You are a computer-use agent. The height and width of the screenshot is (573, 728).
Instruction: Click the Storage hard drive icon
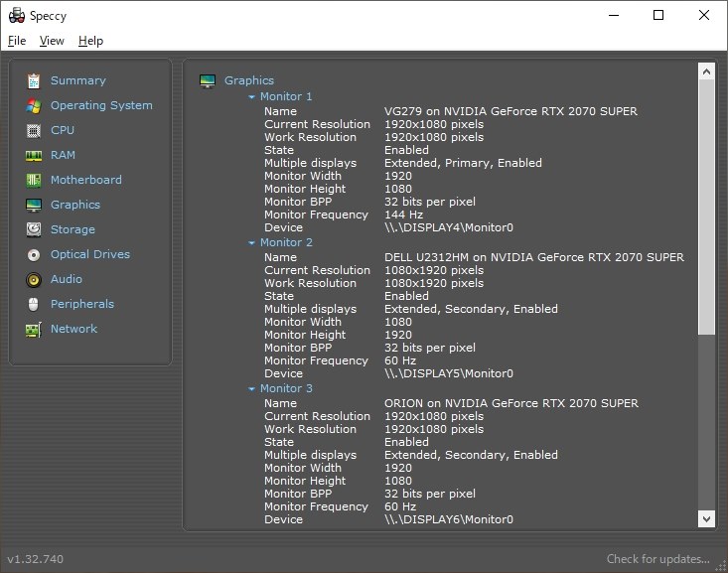click(x=34, y=229)
